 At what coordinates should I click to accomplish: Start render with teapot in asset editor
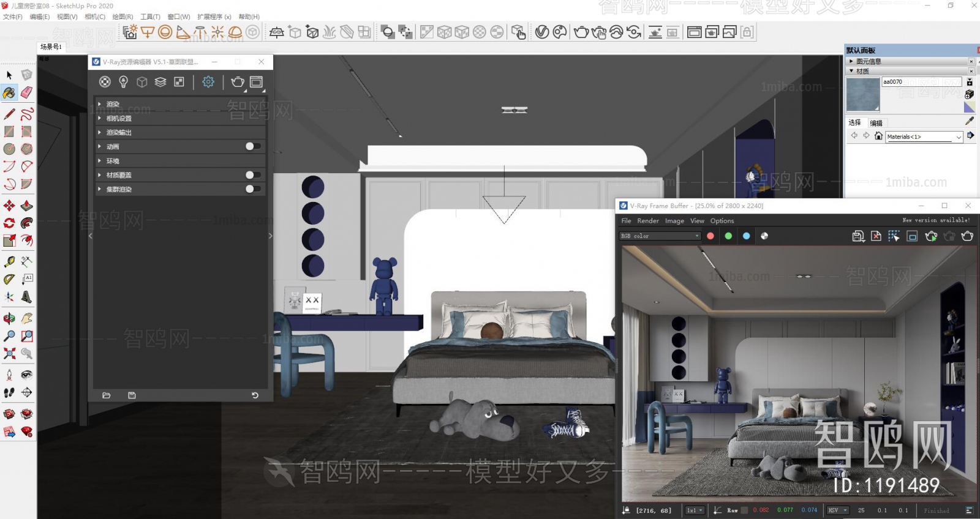[238, 82]
